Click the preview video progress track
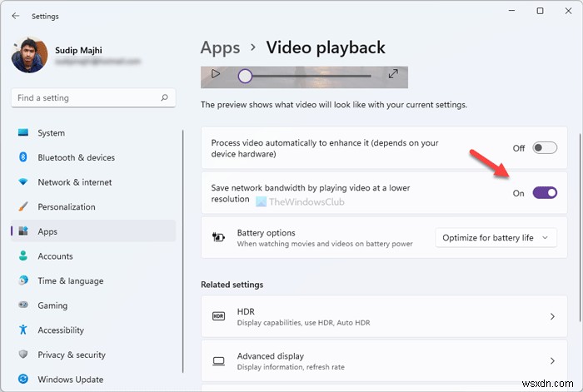Image resolution: width=583 pixels, height=392 pixels. [311, 76]
